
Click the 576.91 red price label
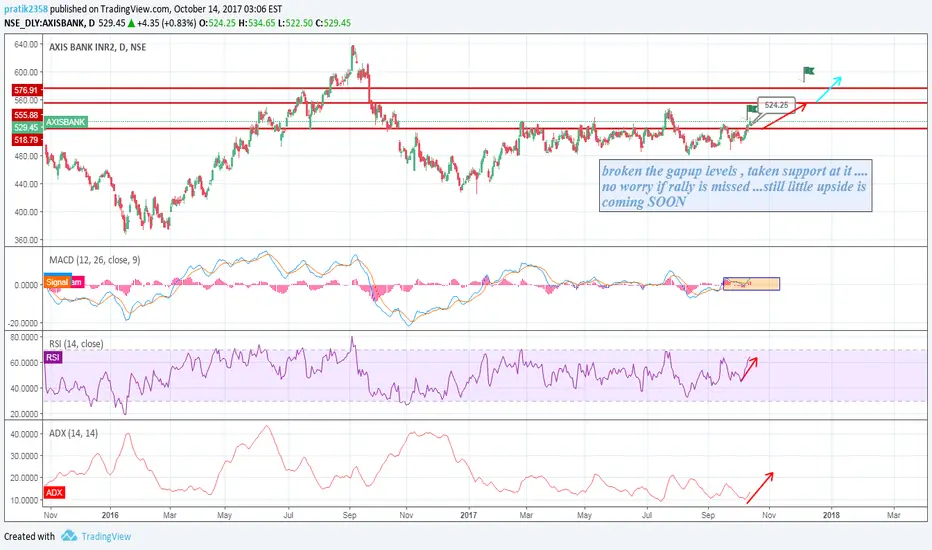point(26,90)
